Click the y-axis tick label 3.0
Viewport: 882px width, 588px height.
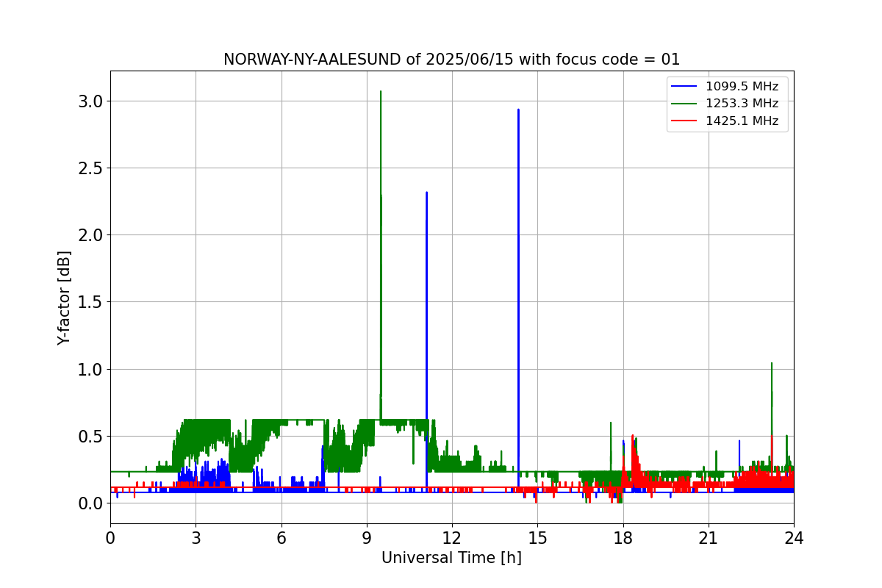91,101
